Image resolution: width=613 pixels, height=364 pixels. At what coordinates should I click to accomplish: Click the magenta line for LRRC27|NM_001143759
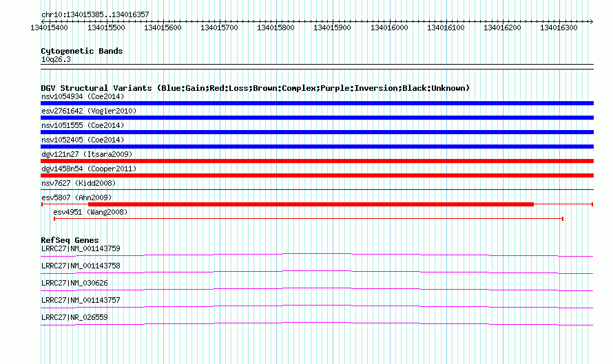(x=317, y=255)
